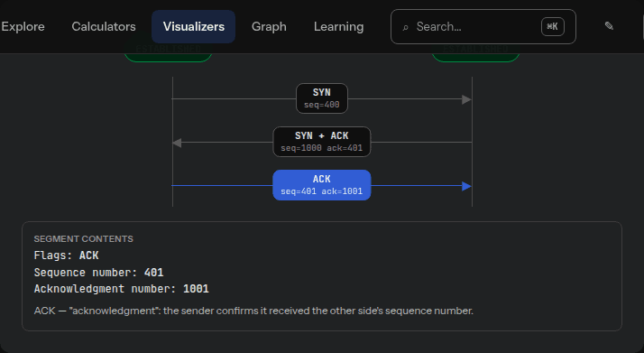
Task: Click the ACK acknowledgment explanation sentence
Action: point(253,311)
